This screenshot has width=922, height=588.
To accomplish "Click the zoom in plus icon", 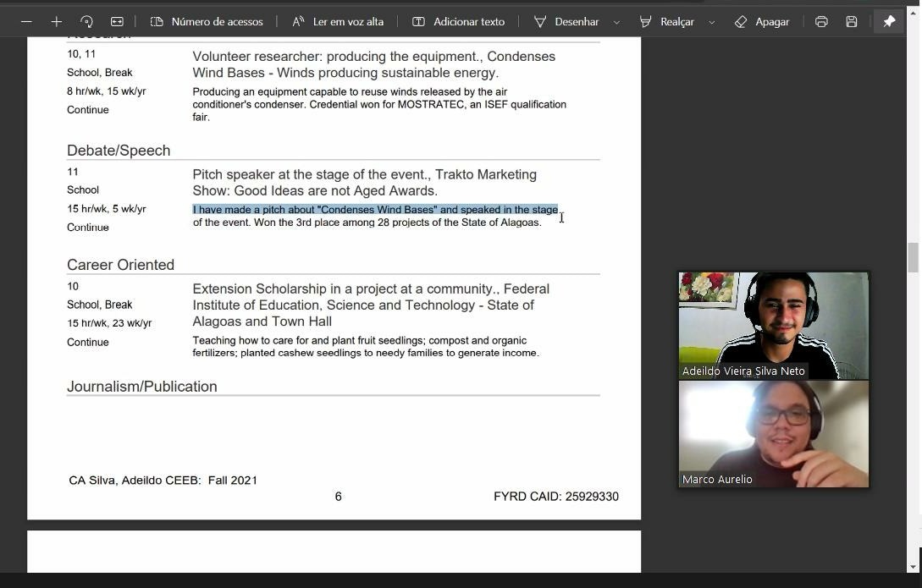I will tap(56, 21).
